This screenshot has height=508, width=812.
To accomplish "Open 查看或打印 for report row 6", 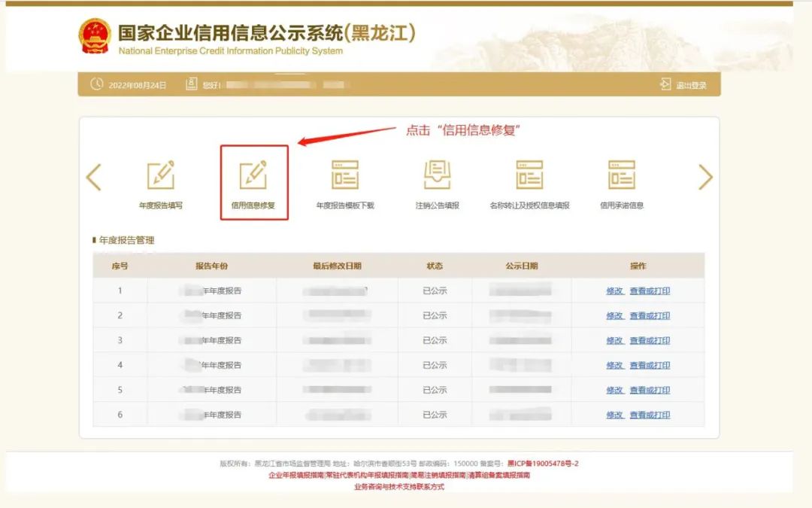I will click(650, 415).
